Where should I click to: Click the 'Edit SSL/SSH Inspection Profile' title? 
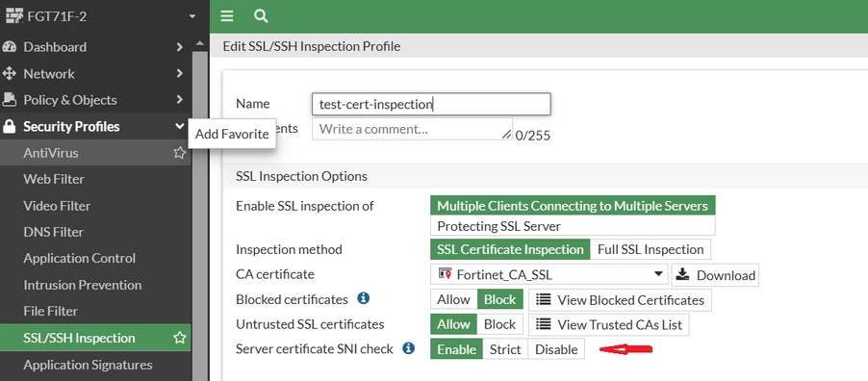coord(312,46)
